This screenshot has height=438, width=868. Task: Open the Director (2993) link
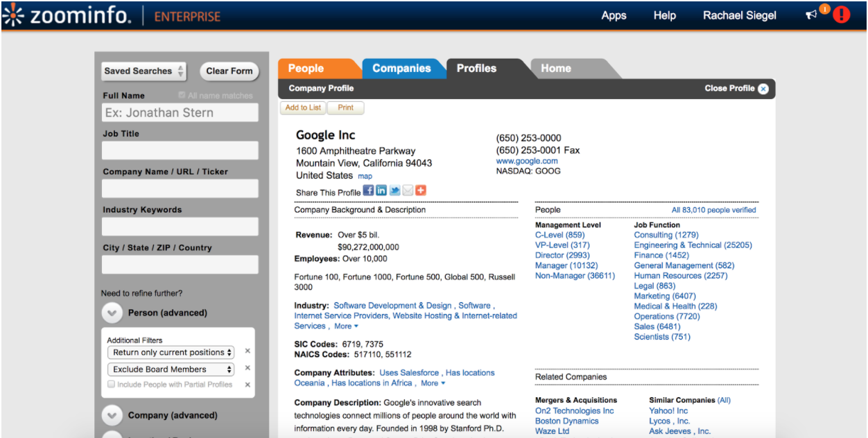click(562, 255)
